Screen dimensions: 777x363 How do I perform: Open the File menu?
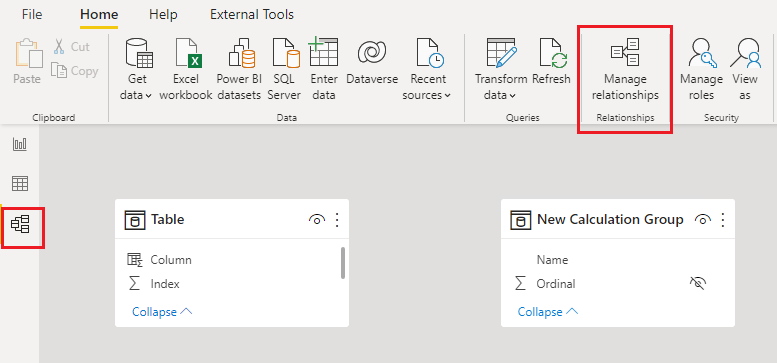point(32,14)
